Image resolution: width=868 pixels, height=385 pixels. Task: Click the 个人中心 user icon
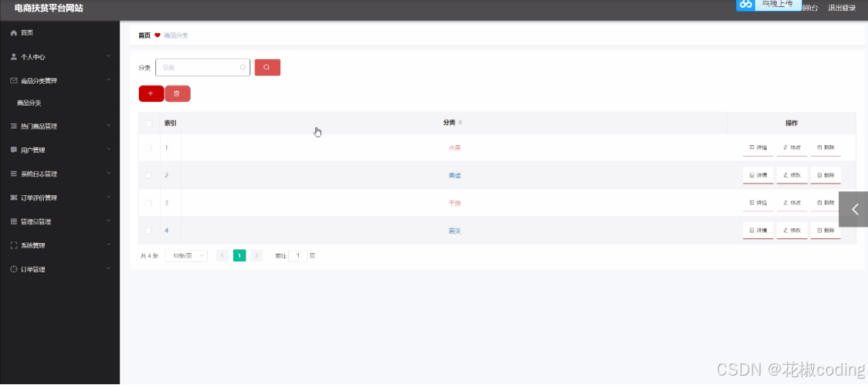[x=14, y=57]
